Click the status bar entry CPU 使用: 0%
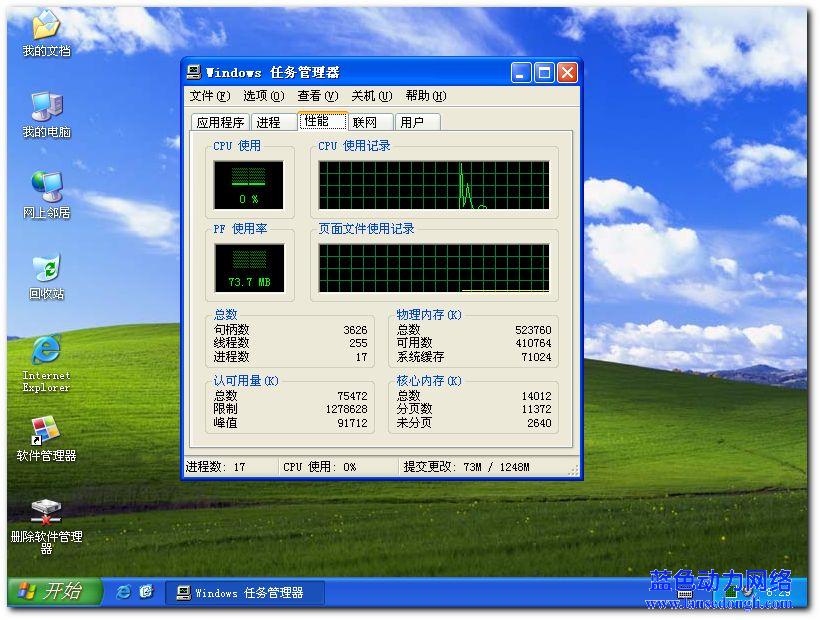The width and height of the screenshot is (820, 620). pyautogui.click(x=320, y=467)
